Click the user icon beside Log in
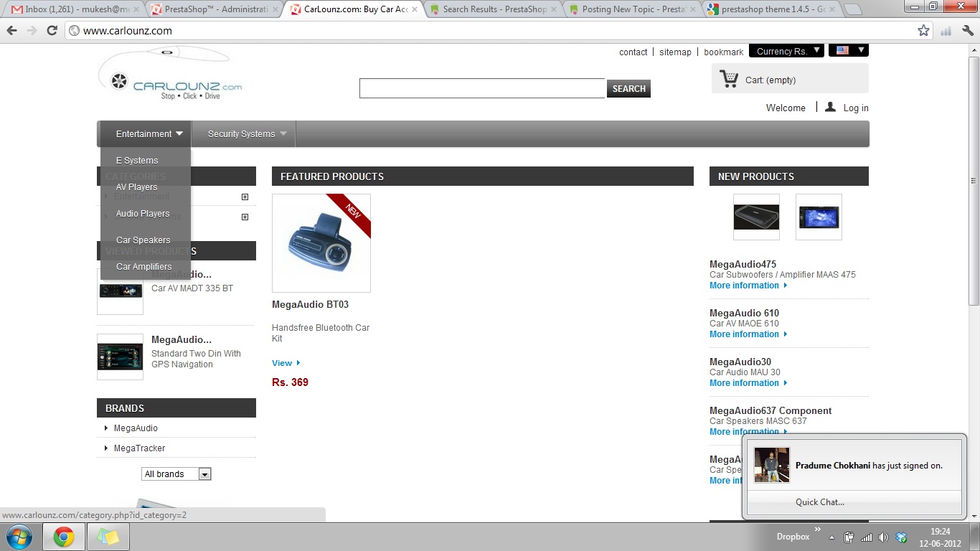 830,107
